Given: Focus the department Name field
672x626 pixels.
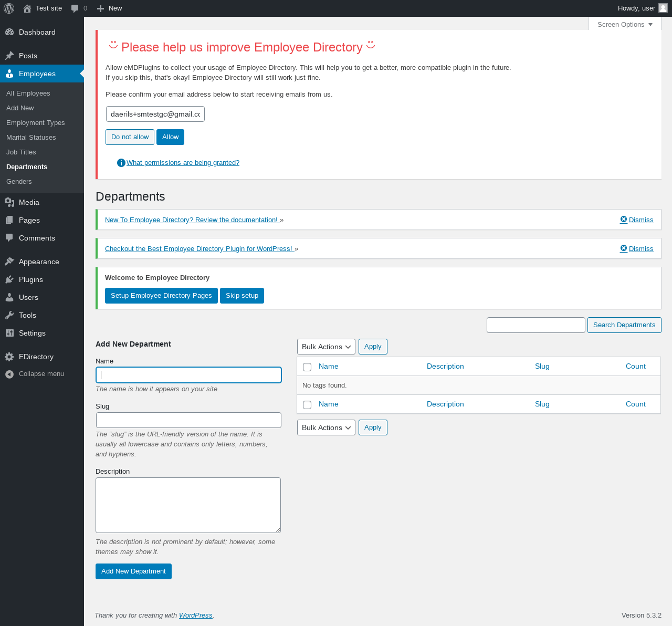Looking at the screenshot, I should [188, 375].
